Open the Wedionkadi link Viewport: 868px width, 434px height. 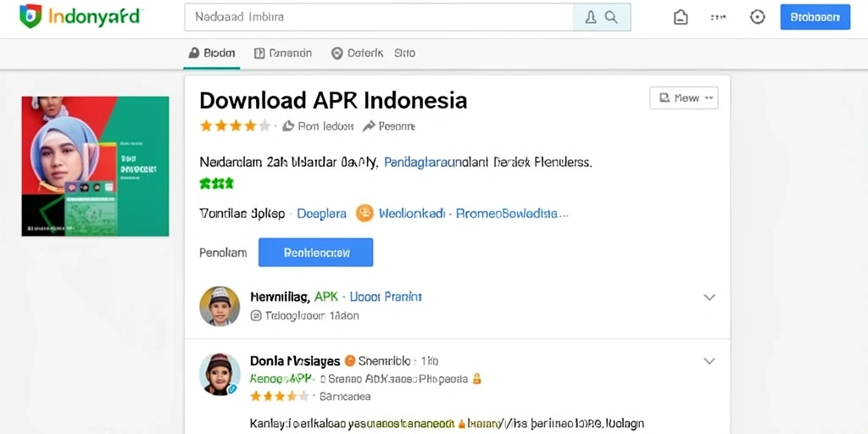click(413, 214)
